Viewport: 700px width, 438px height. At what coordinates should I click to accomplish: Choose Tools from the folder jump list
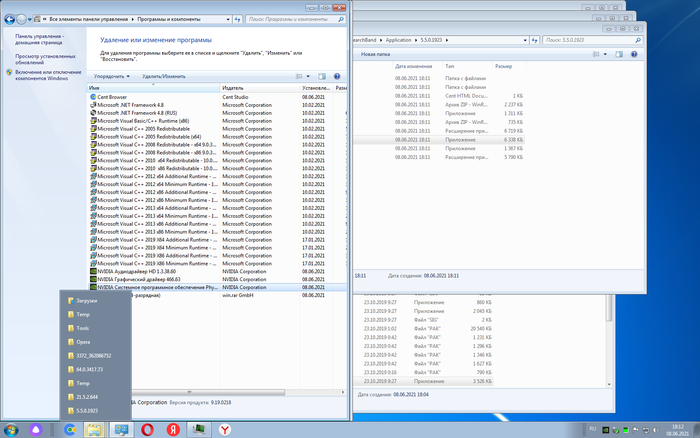(x=84, y=327)
